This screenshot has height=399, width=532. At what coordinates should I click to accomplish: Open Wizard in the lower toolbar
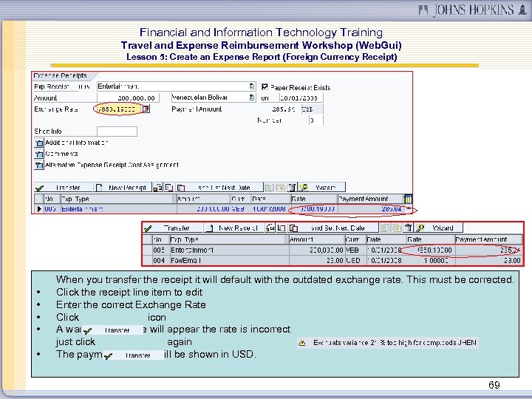(439, 228)
